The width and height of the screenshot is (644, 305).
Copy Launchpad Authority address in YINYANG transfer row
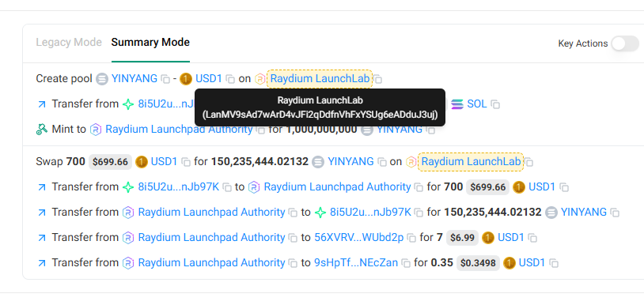pyautogui.click(x=293, y=213)
